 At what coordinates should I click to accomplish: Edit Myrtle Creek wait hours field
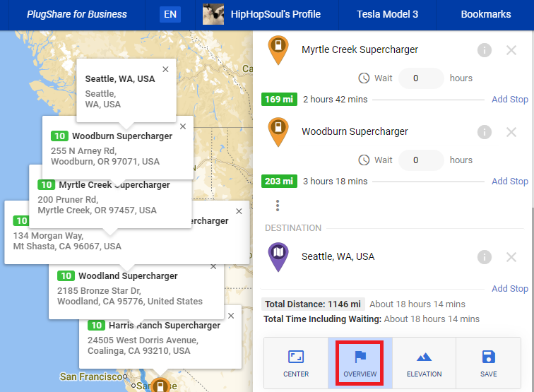click(x=421, y=78)
